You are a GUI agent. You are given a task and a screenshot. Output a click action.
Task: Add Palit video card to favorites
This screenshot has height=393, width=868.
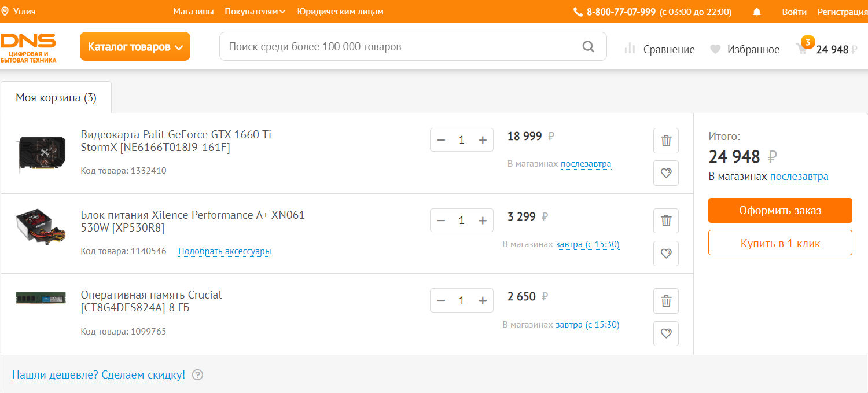[666, 173]
